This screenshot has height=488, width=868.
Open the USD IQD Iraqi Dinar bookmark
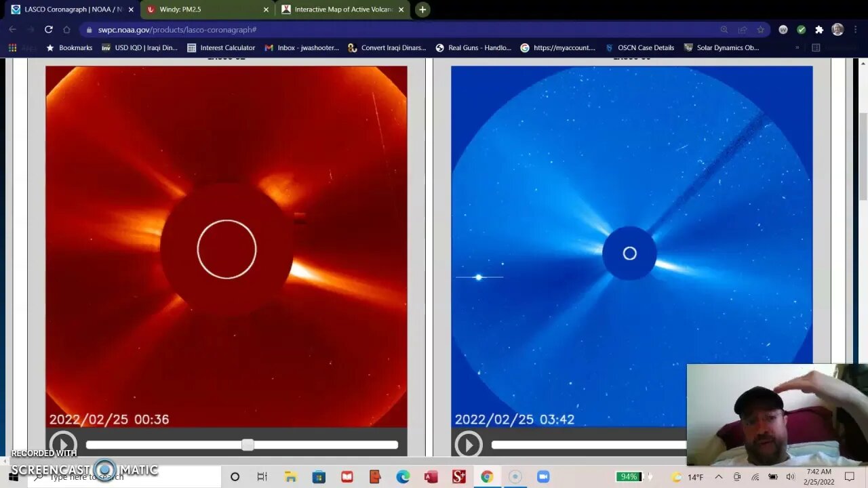(140, 48)
